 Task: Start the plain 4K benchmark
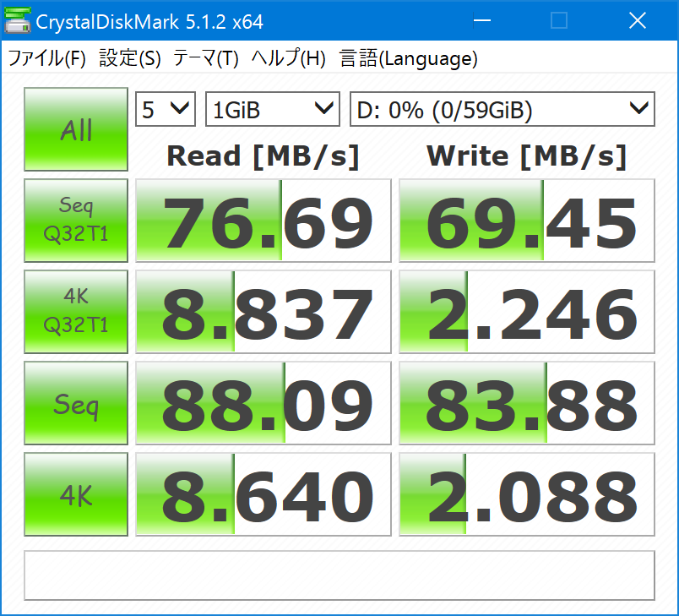76,494
